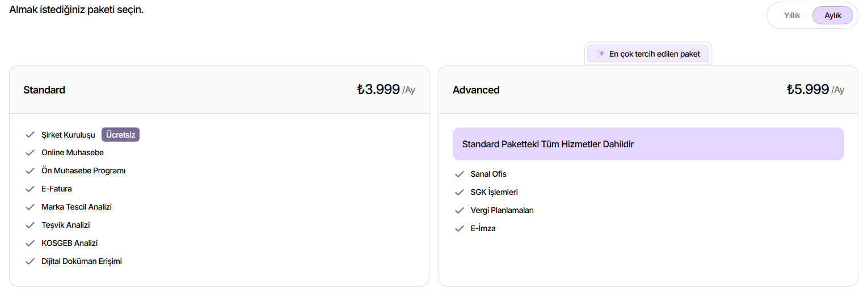Click the Ücretsiz badge
Image resolution: width=868 pixels, height=294 pixels.
point(120,135)
